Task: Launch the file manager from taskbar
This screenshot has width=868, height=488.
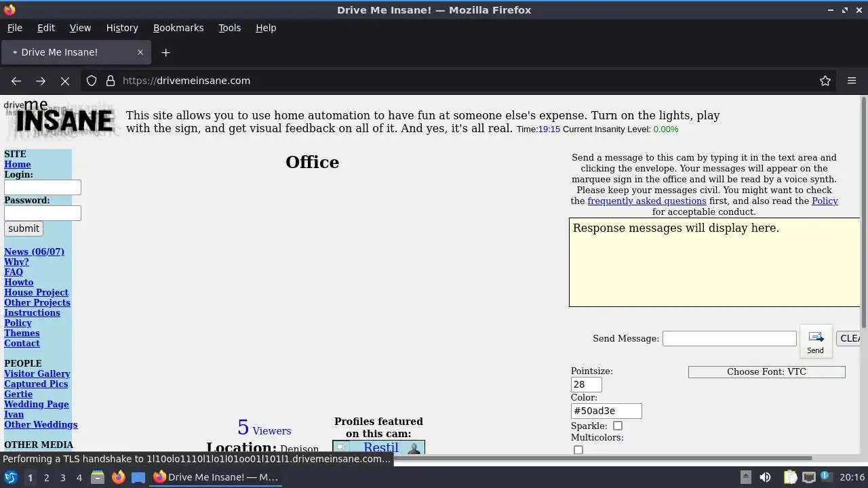Action: coord(98,477)
